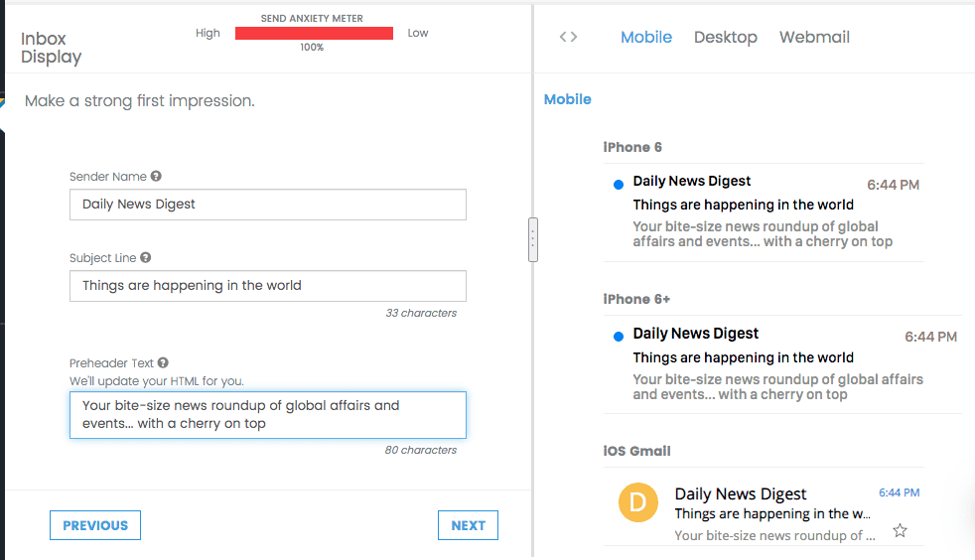975x560 pixels.
Task: Switch to the Mobile preview tab
Action: point(646,37)
